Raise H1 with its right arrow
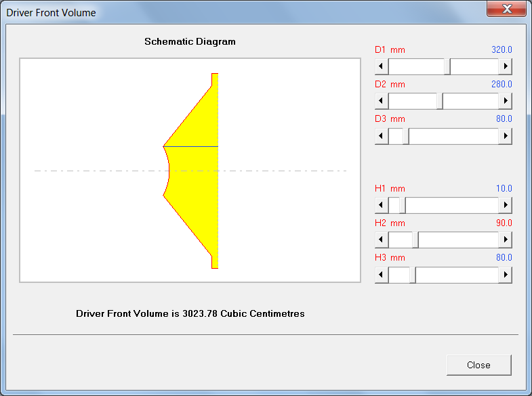532x396 pixels. [505, 205]
